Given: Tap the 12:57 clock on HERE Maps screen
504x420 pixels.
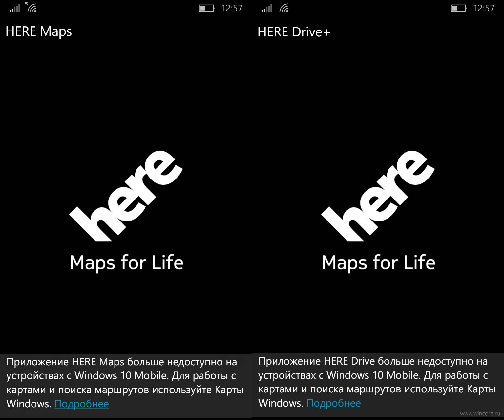Looking at the screenshot, I should pos(232,8).
